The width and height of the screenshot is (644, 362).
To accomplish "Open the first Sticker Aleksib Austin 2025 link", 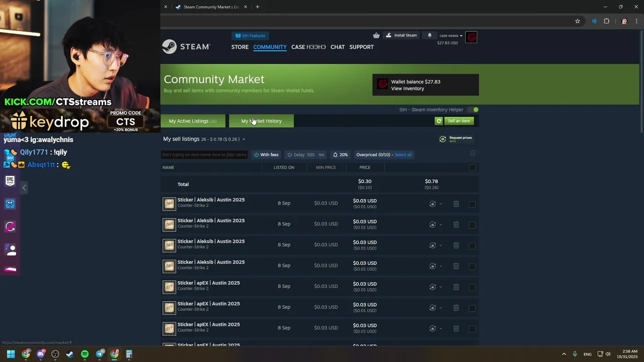I will pos(211,200).
